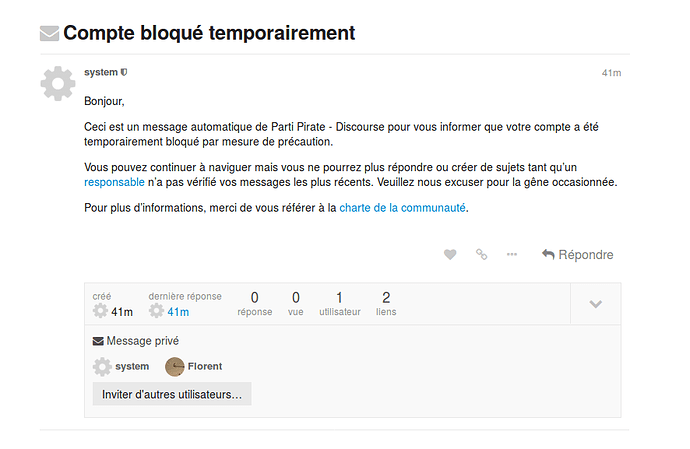Viewport: 690px width, 449px height.
Task: Select the system participant in Message privé
Action: [x=121, y=367]
